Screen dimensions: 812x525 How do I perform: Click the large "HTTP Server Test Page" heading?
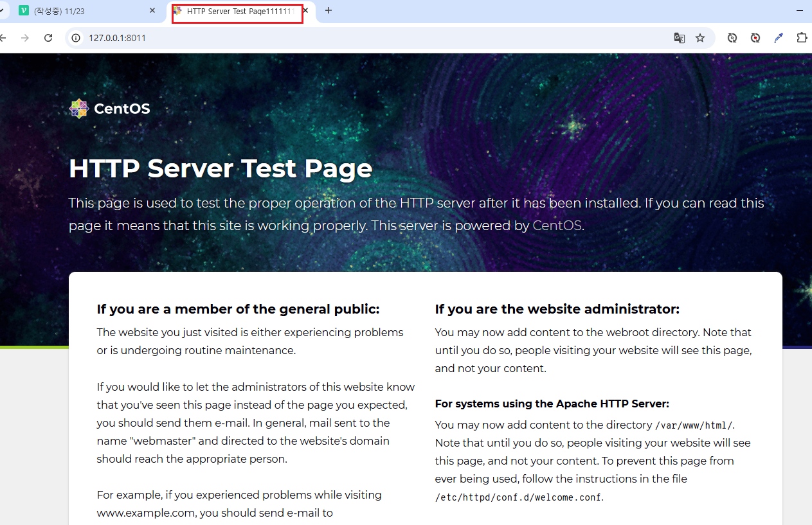click(x=221, y=168)
